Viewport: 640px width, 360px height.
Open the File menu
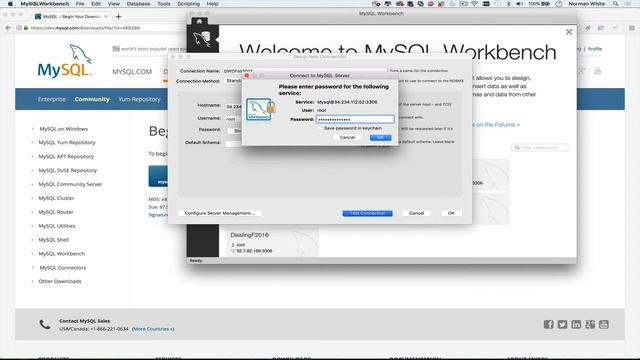80,4
